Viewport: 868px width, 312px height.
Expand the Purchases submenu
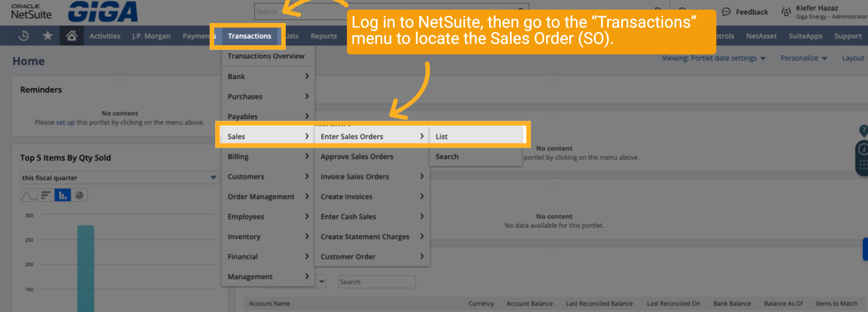click(268, 96)
